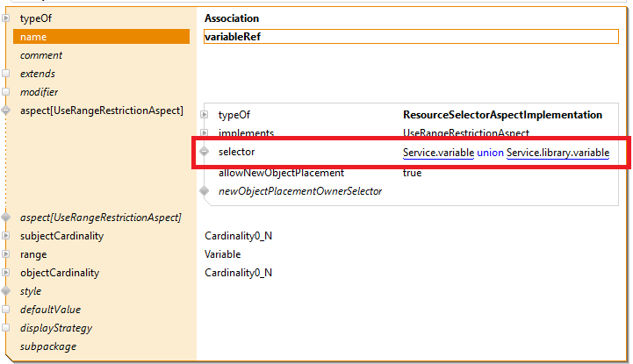The height and width of the screenshot is (364, 633).
Task: Expand the implements row in the nested panel
Action: [x=205, y=133]
